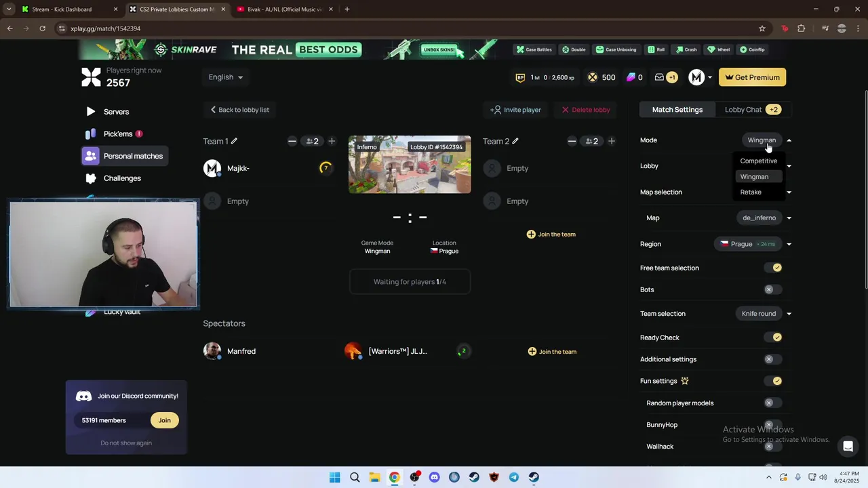
Task: Click the Delete lobby button
Action: [586, 110]
